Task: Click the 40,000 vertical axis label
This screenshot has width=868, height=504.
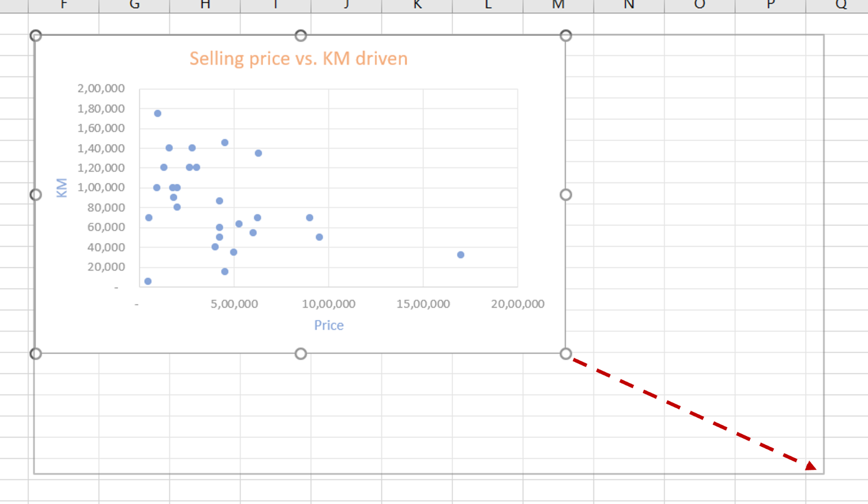Action: point(106,247)
